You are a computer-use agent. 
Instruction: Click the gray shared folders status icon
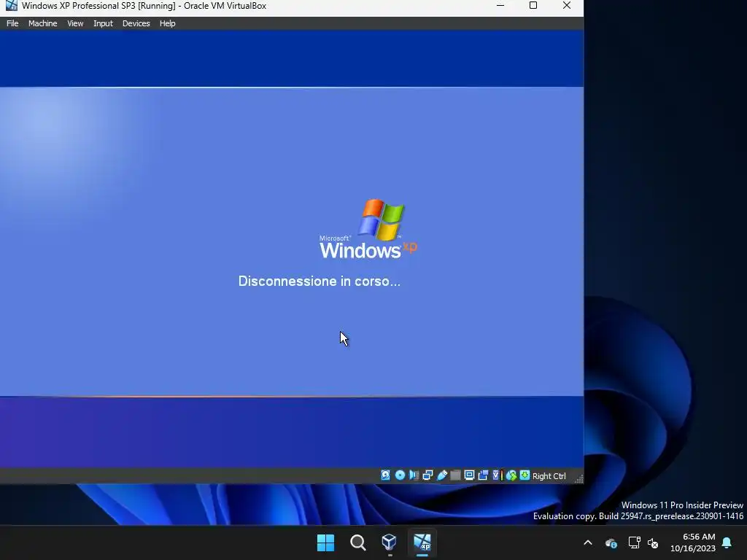tap(455, 475)
